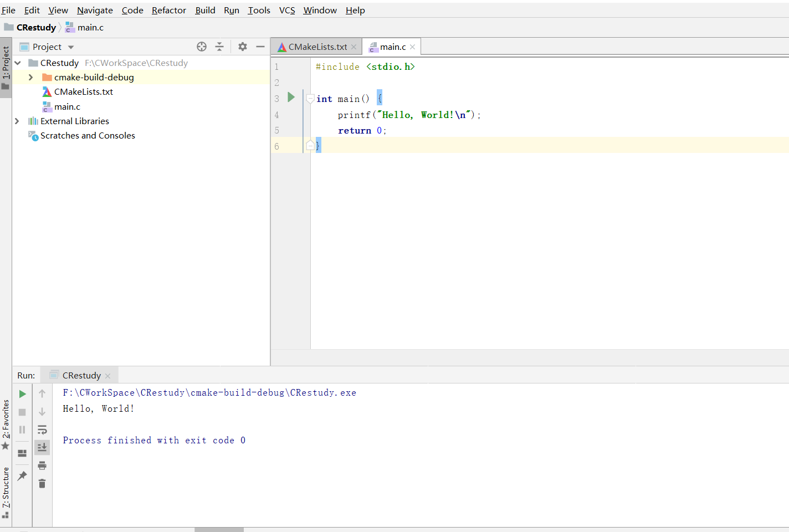This screenshot has width=789, height=532.
Task: Open the 2: Favorites tool window tab
Action: tap(6, 426)
